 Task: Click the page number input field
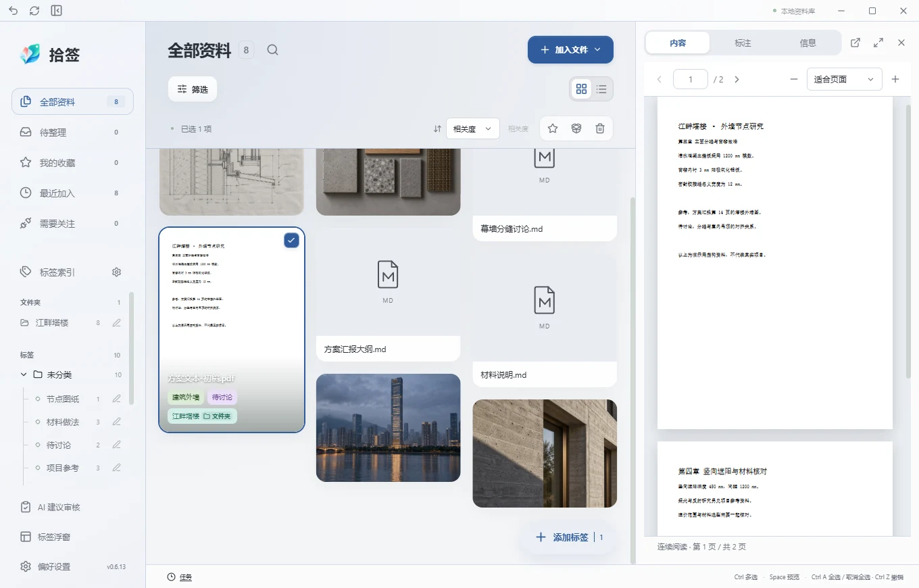691,79
